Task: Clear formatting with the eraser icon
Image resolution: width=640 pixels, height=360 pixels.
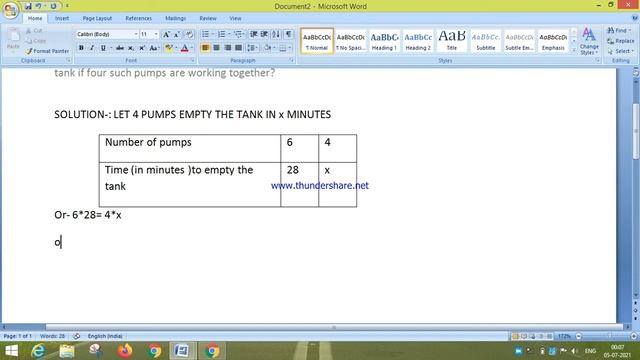Action: pos(189,35)
